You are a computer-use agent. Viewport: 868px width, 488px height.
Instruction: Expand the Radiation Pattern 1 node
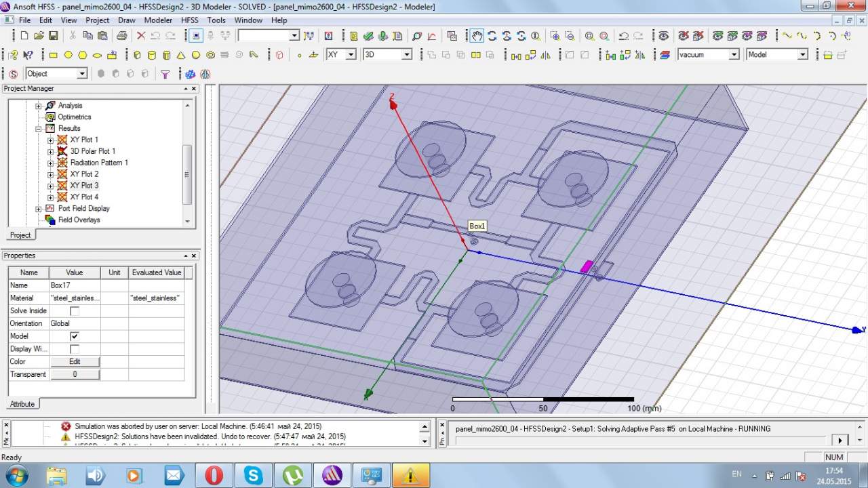50,163
